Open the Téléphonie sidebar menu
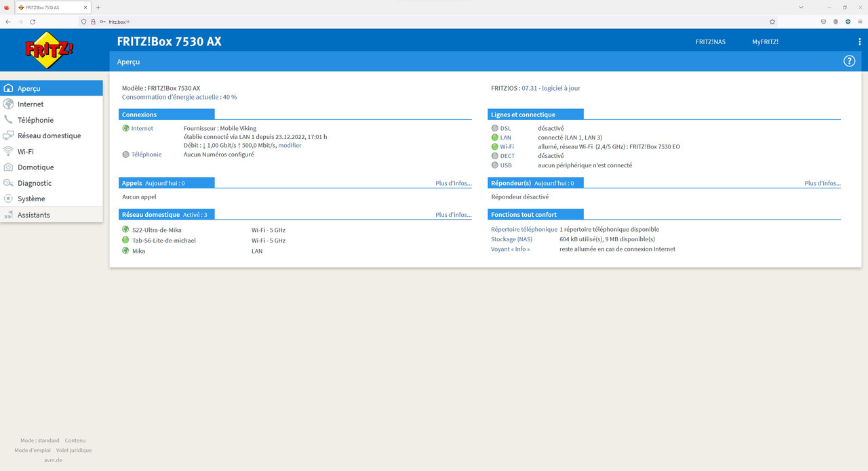868x471 pixels. tap(52, 120)
